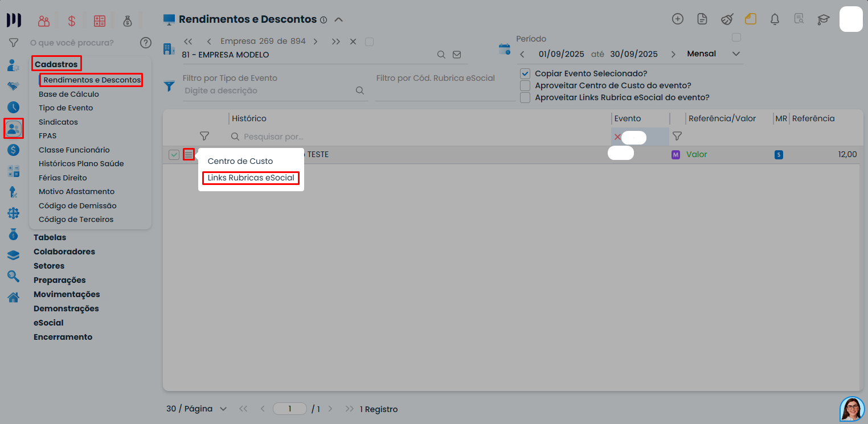
Task: Open the add new record icon
Action: 678,18
